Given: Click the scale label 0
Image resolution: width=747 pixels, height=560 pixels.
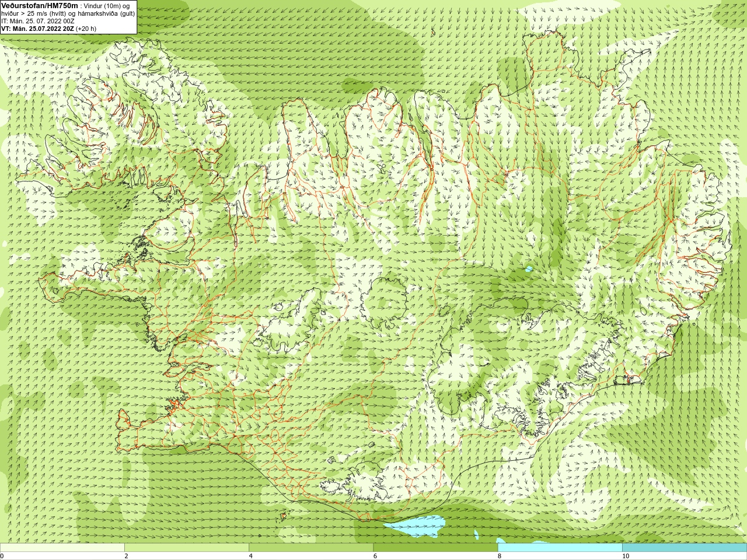Looking at the screenshot, I should coord(2,556).
